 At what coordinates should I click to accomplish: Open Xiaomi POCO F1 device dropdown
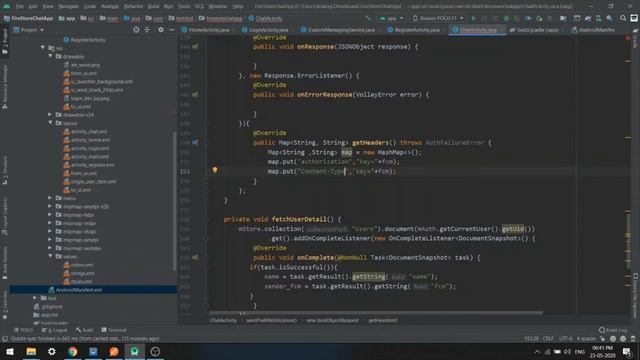(438, 18)
